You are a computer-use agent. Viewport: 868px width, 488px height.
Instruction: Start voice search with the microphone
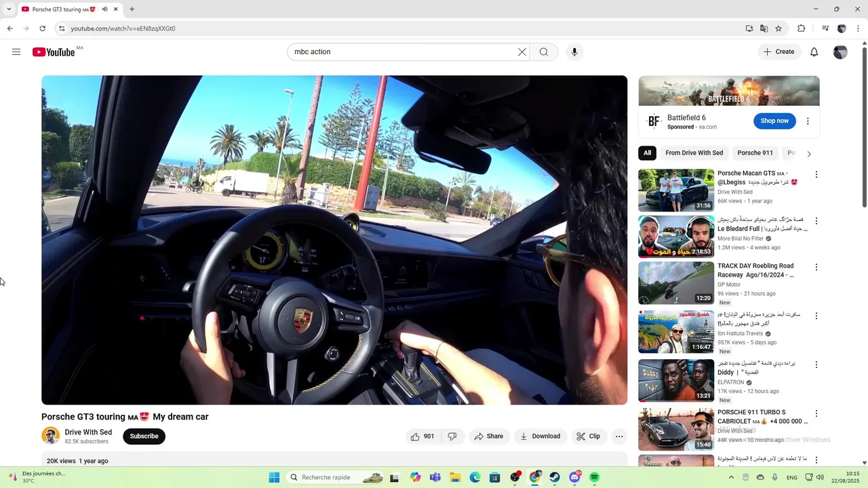[574, 52]
